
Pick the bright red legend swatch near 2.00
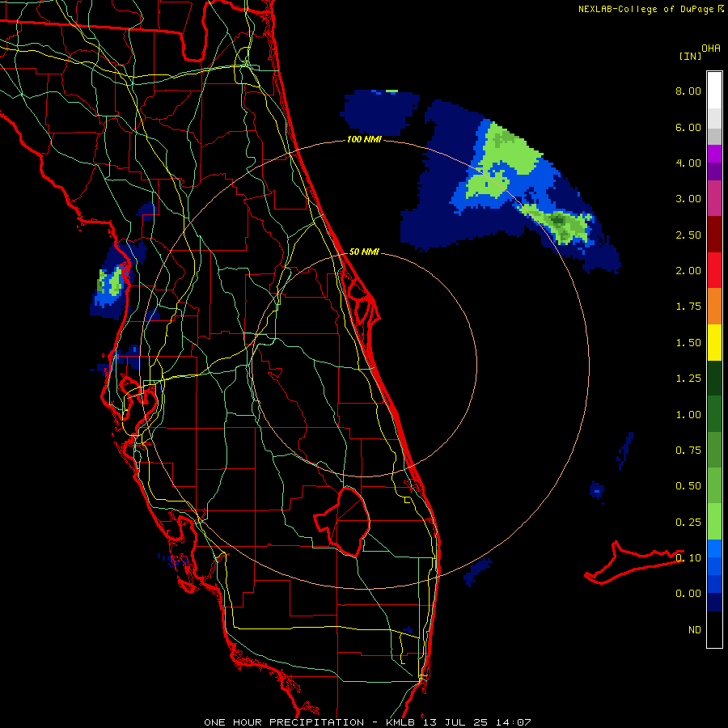[714, 270]
